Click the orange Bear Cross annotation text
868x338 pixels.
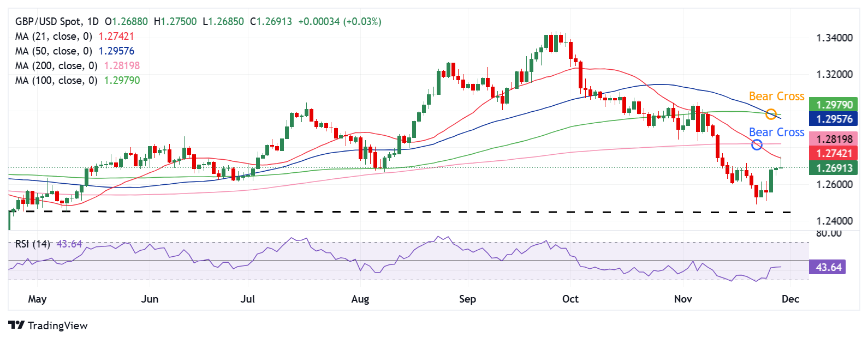point(776,96)
